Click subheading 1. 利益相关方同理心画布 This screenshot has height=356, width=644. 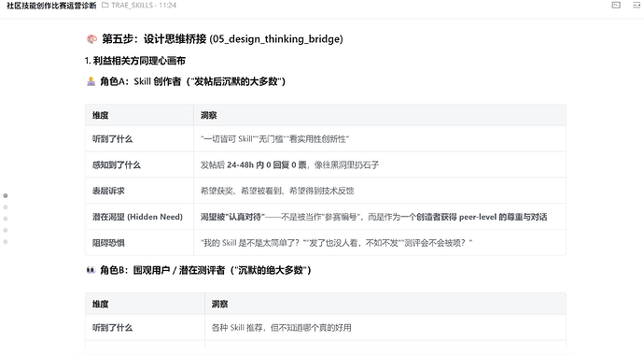(135, 61)
